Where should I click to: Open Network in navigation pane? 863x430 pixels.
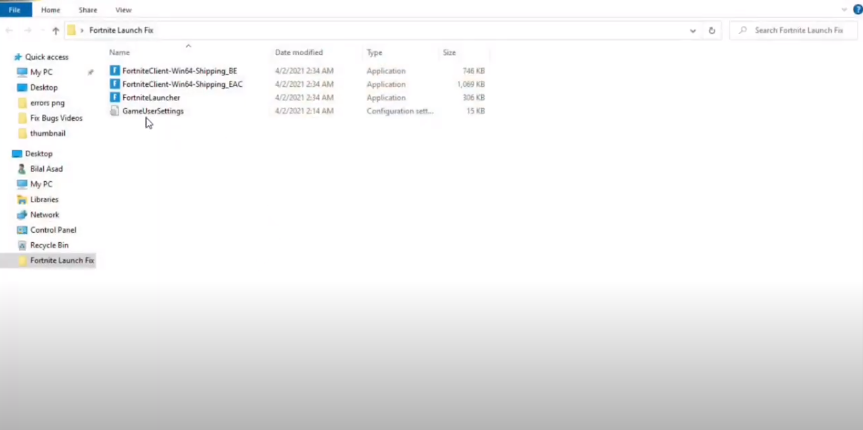(45, 215)
